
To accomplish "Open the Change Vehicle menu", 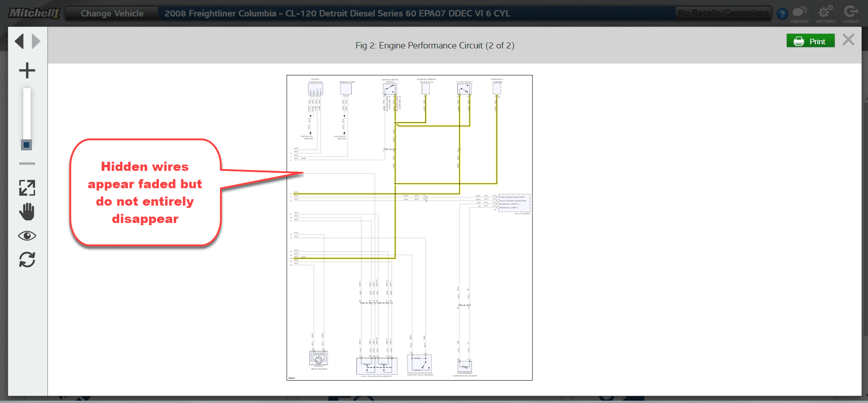I will pyautogui.click(x=112, y=14).
